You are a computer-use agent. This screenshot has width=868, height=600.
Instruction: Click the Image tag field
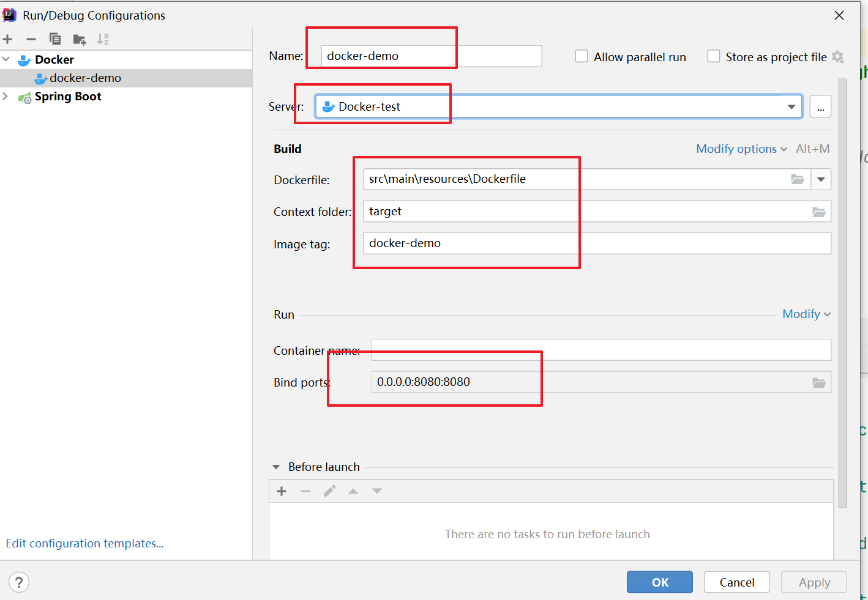point(597,243)
